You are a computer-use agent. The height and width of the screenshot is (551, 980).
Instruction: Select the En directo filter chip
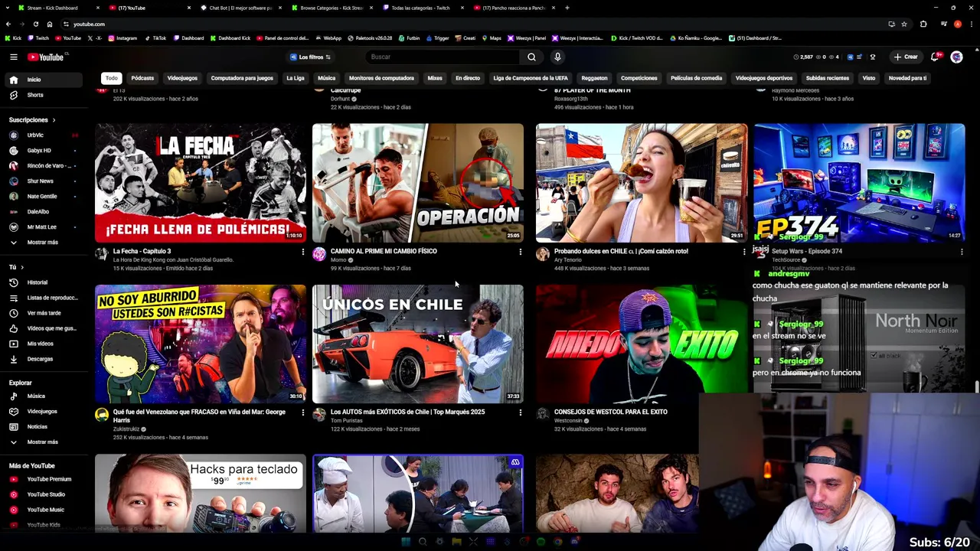(x=468, y=78)
